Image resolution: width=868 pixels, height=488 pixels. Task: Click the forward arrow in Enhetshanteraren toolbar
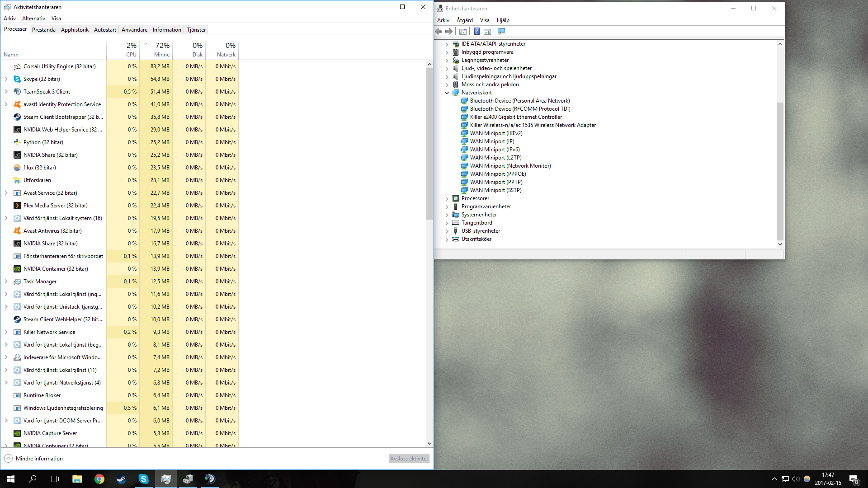click(449, 32)
